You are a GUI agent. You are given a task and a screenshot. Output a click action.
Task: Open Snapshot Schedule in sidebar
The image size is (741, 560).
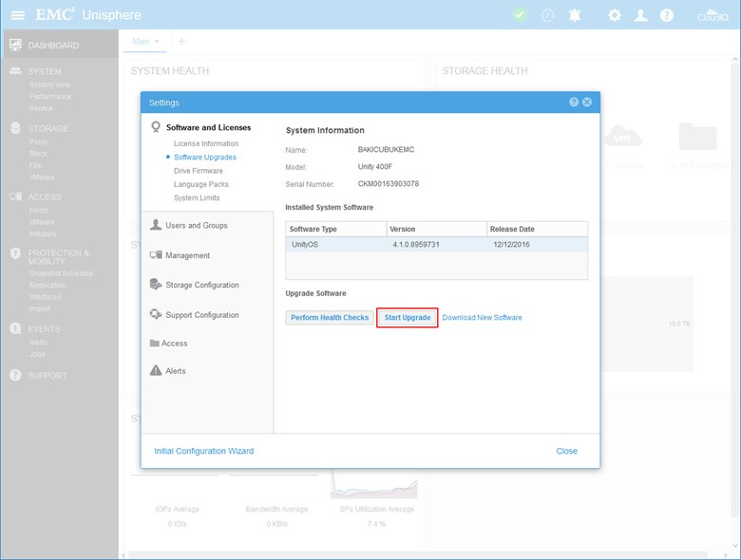[x=61, y=273]
